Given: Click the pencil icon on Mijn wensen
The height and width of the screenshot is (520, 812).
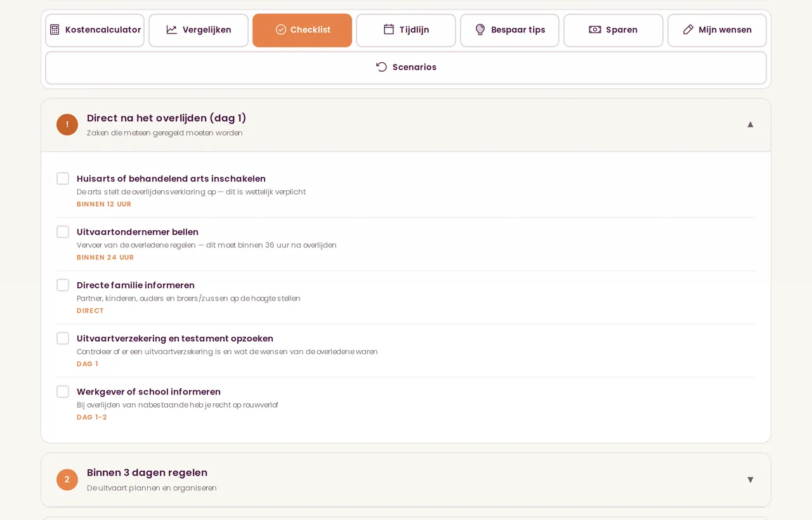Looking at the screenshot, I should coord(688,30).
